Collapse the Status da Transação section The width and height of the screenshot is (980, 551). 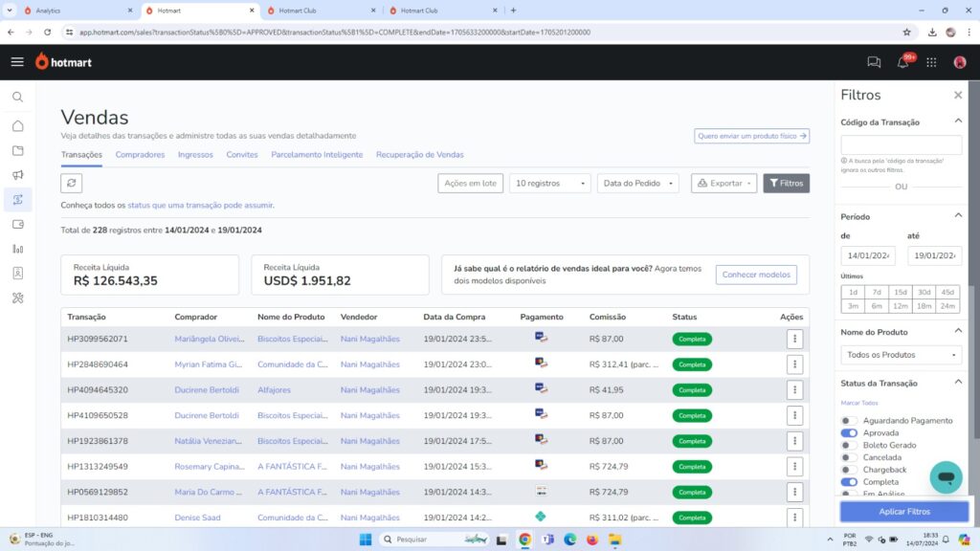point(958,382)
